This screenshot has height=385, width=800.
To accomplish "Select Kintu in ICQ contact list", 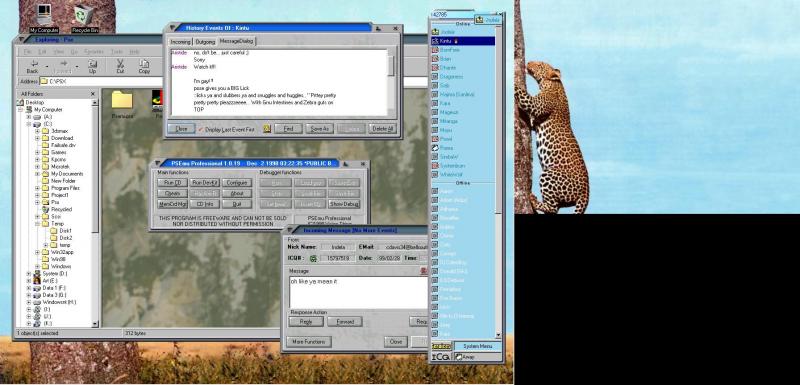I will click(463, 41).
